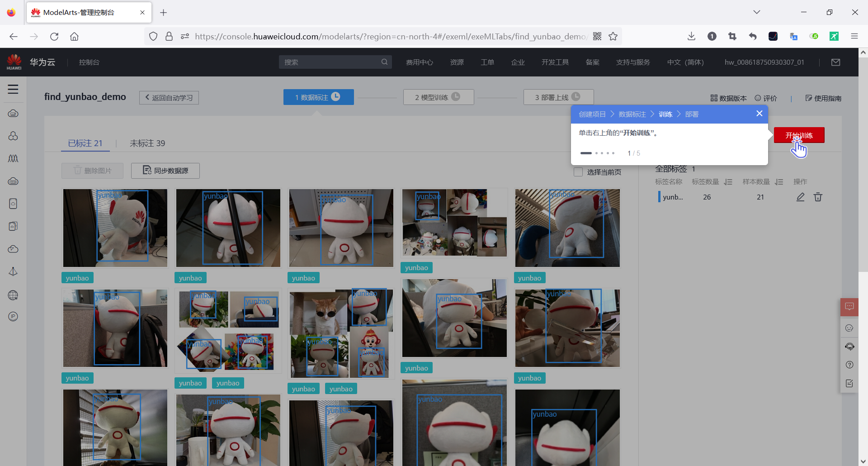Click the smiley satisfaction icon on right
868x466 pixels.
point(849,328)
